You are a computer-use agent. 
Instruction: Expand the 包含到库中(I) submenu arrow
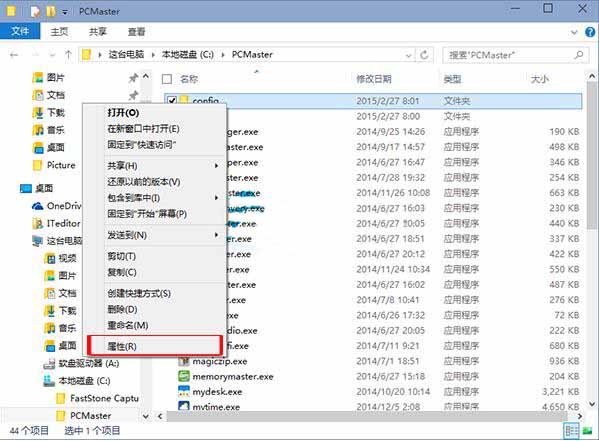[216, 198]
